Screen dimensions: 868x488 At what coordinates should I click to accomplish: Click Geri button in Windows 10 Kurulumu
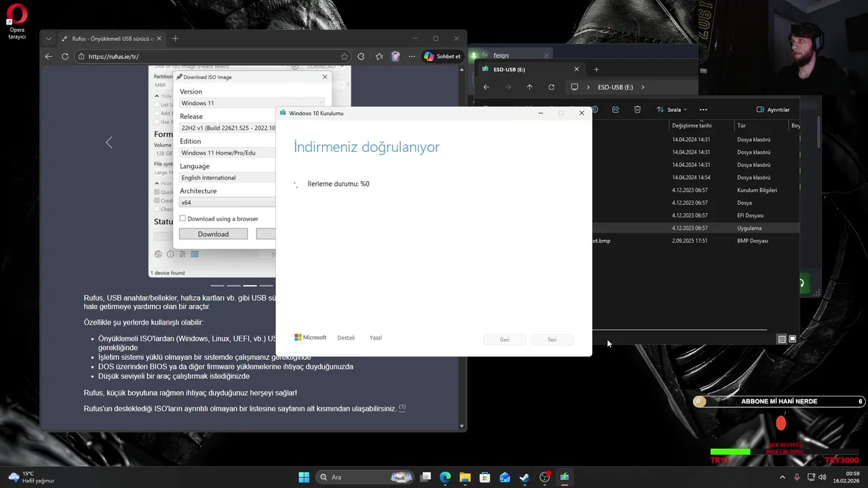[x=505, y=340]
